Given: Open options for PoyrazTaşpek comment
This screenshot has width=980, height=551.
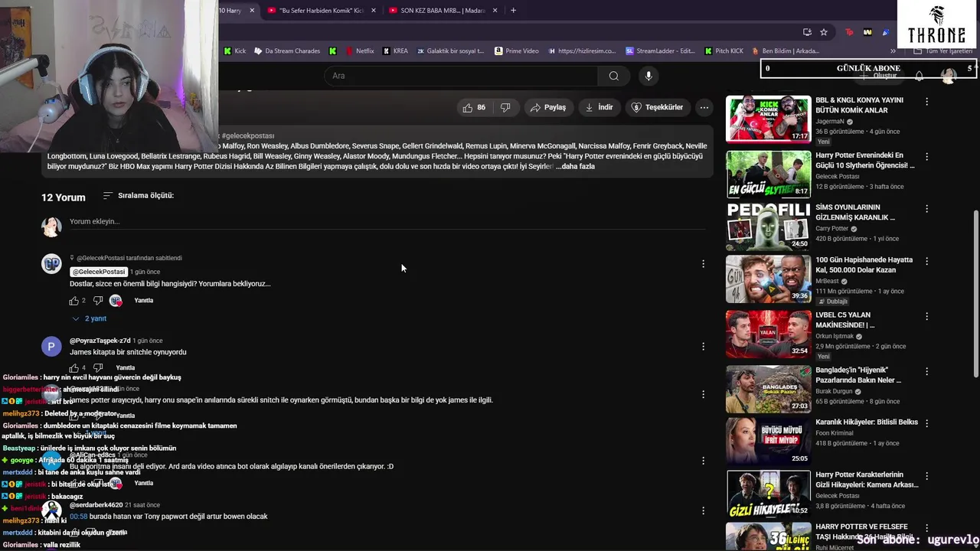Looking at the screenshot, I should coord(703,347).
